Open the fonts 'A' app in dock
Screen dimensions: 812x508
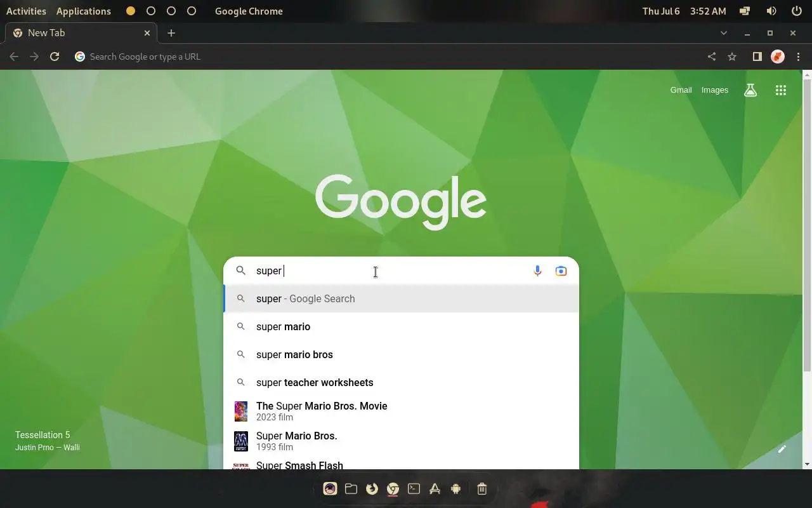tap(435, 488)
